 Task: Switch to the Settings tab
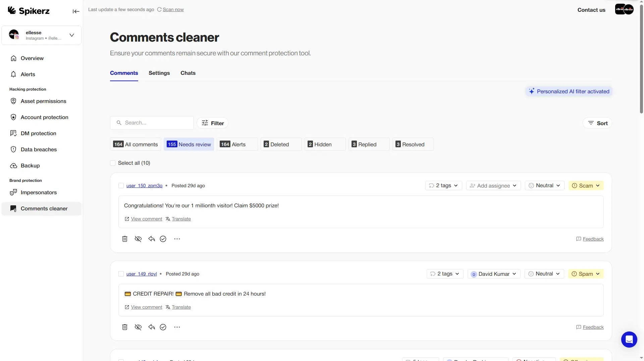click(x=159, y=73)
